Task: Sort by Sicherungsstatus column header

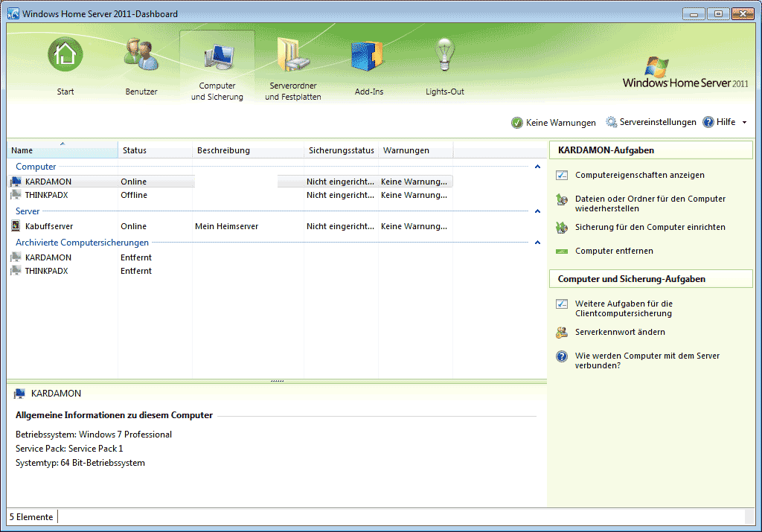Action: coord(341,150)
